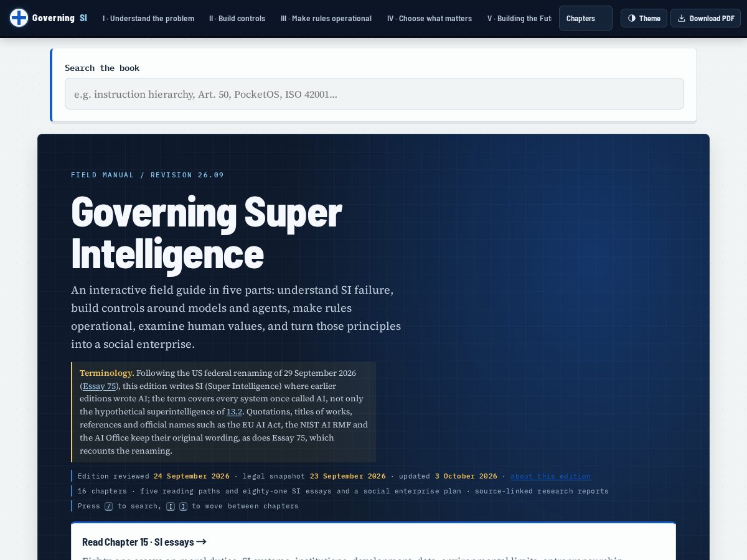Open Part V · Building the Future
The image size is (747, 560).
pyautogui.click(x=519, y=19)
